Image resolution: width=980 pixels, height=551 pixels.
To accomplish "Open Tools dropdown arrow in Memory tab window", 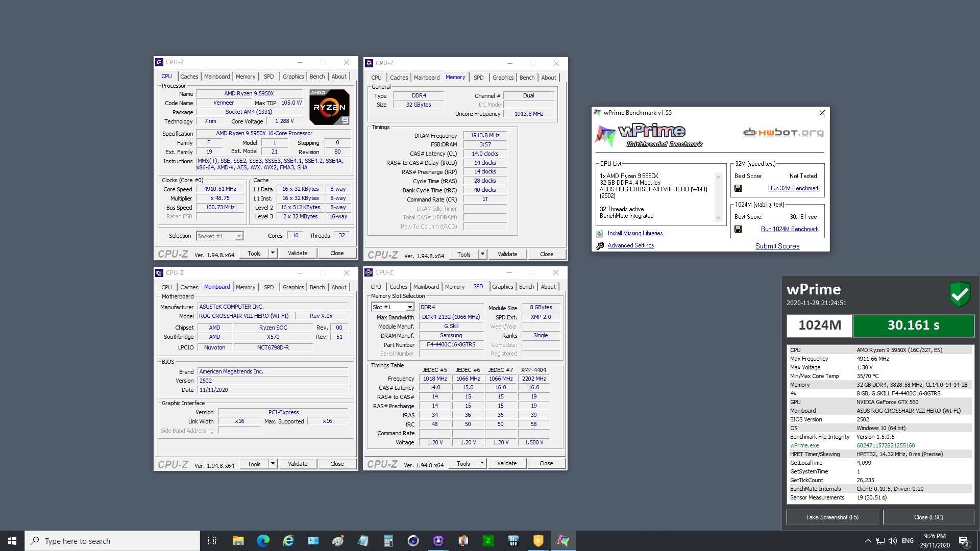I will click(x=482, y=254).
